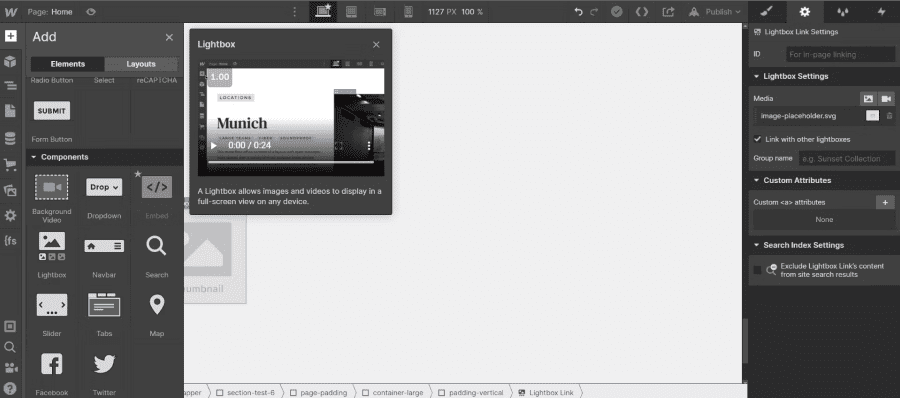
Task: Open the search magnifier in left sidebar
Action: pyautogui.click(x=10, y=347)
